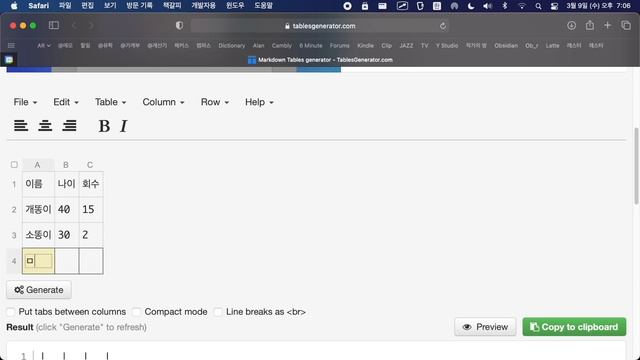Open Safari downloads icon
Viewport: 640px width, 360px height.
click(571, 25)
